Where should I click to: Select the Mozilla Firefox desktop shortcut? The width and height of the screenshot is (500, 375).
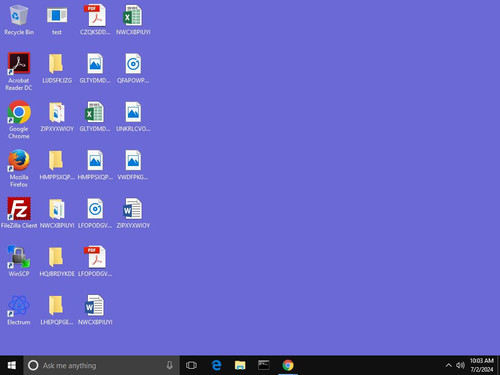19,168
